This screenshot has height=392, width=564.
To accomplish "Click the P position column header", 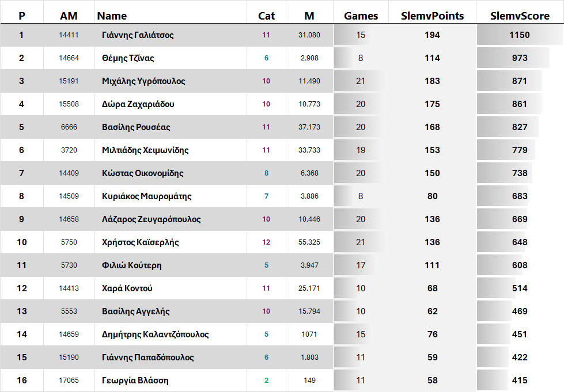I will point(22,16).
